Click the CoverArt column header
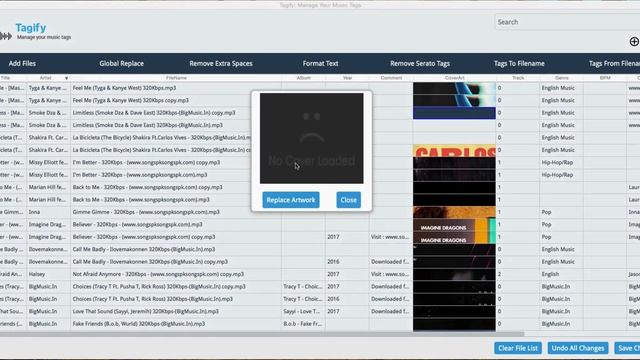640x360 pixels. [454, 78]
